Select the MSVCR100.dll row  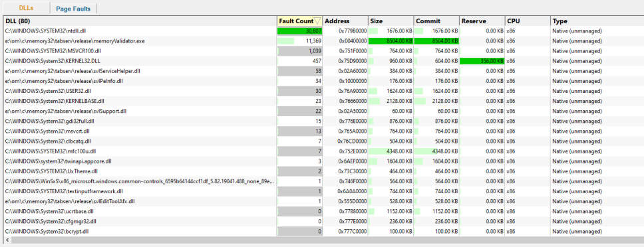(323, 51)
